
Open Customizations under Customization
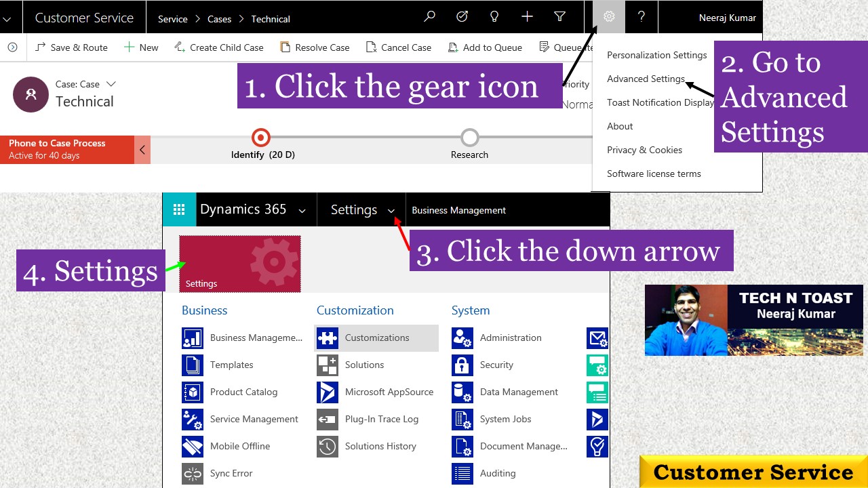pos(376,338)
